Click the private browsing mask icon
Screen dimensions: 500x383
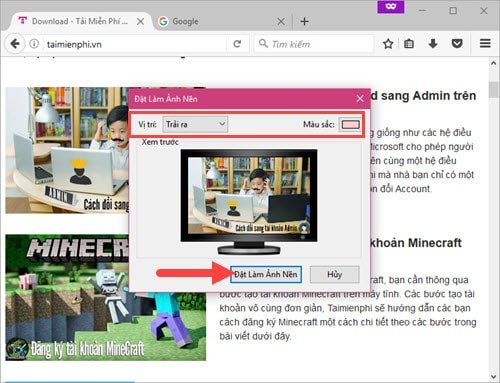pyautogui.click(x=391, y=7)
